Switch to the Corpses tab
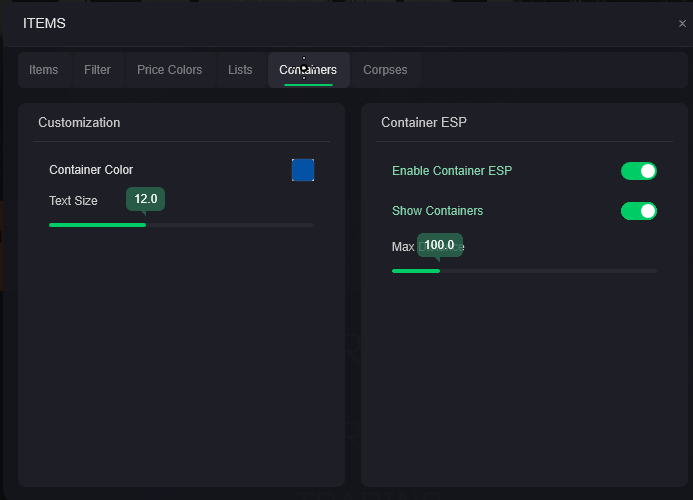 [x=385, y=70]
